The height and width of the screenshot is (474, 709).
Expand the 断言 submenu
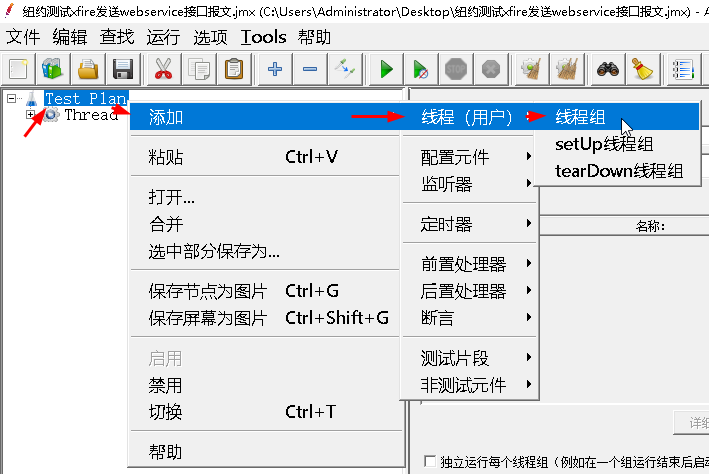[469, 318]
